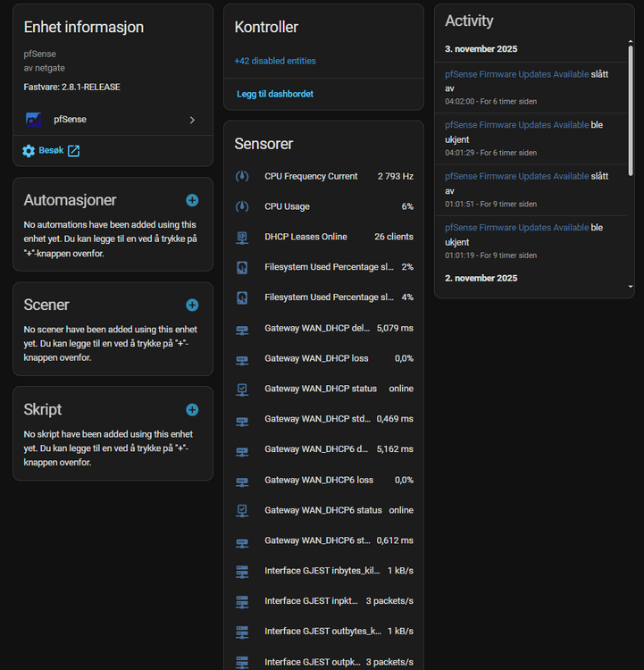644x670 pixels.
Task: Open Gateway WAN_DHCP6 status sensor row
Action: pyautogui.click(x=323, y=510)
